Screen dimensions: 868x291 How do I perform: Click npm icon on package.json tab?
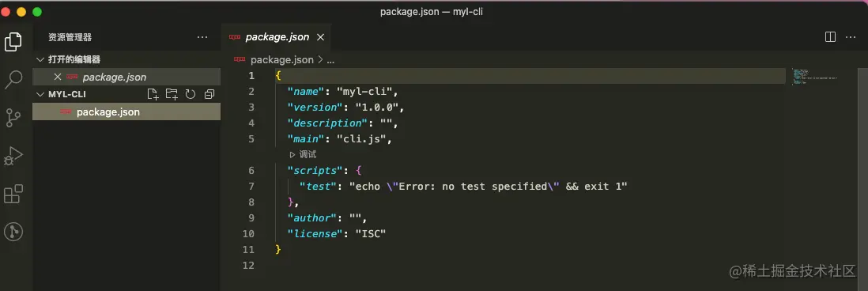[x=235, y=37]
